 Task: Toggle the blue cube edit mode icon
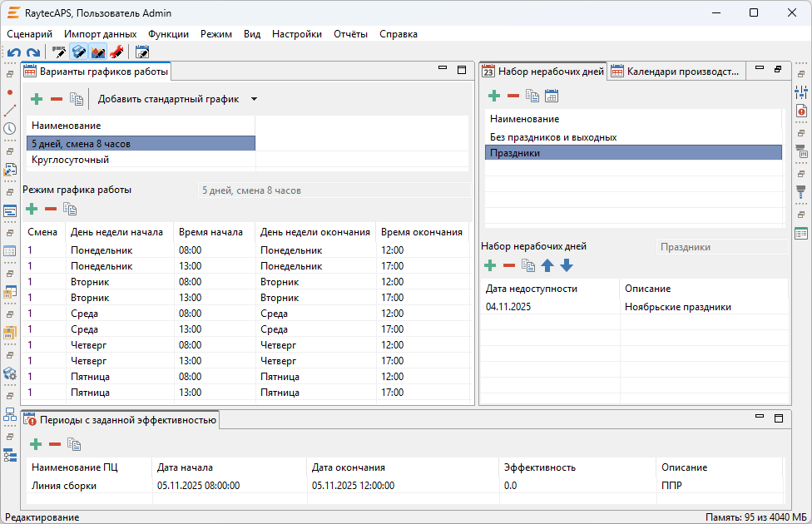(78, 52)
